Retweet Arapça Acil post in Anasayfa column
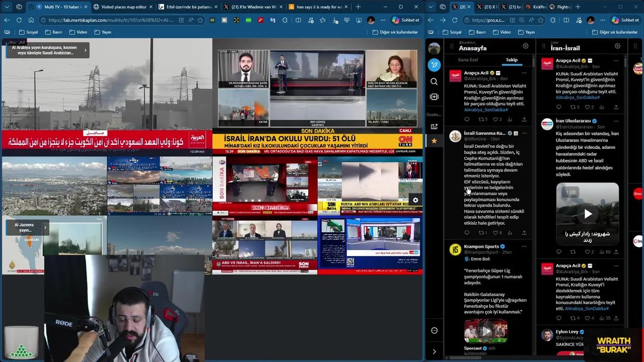This screenshot has width=644, height=362. click(x=482, y=120)
